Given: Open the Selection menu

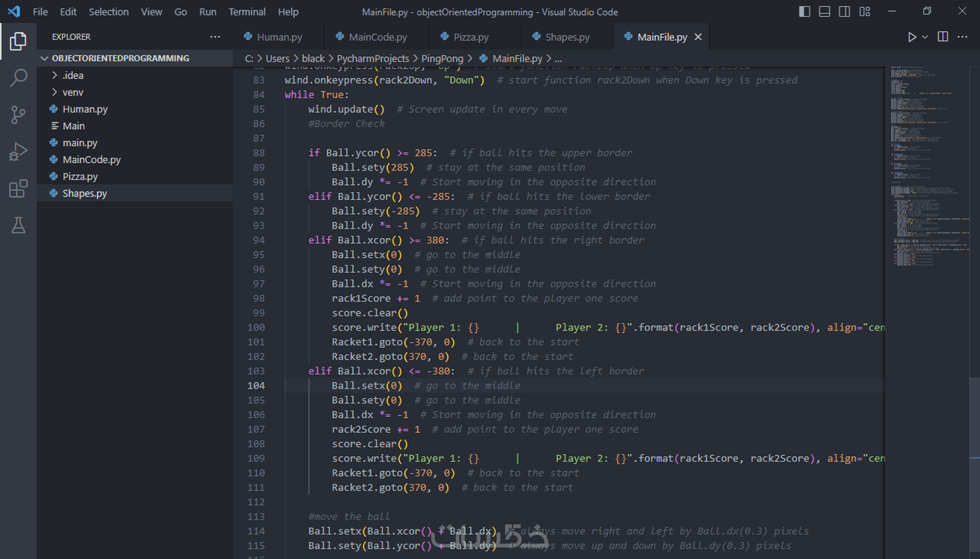Looking at the screenshot, I should click(108, 12).
